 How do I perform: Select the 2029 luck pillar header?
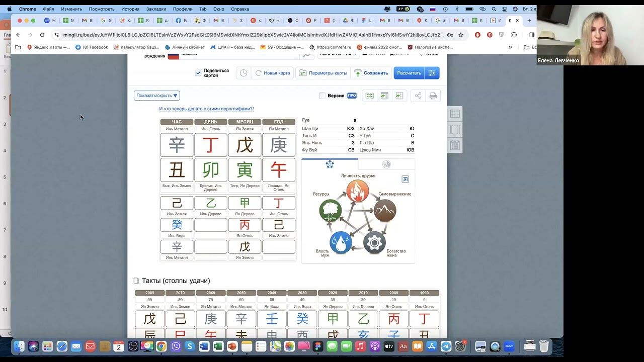pos(333,293)
